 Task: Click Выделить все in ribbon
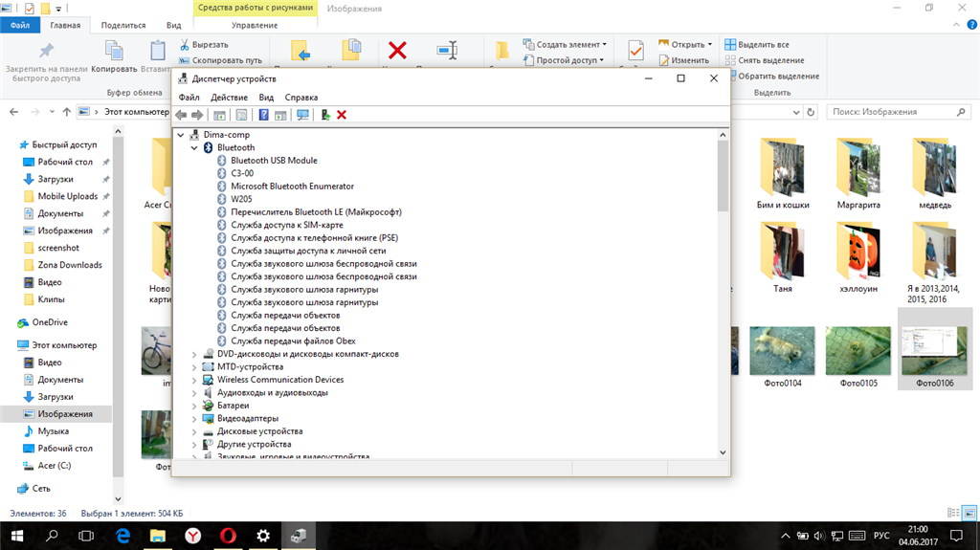757,45
